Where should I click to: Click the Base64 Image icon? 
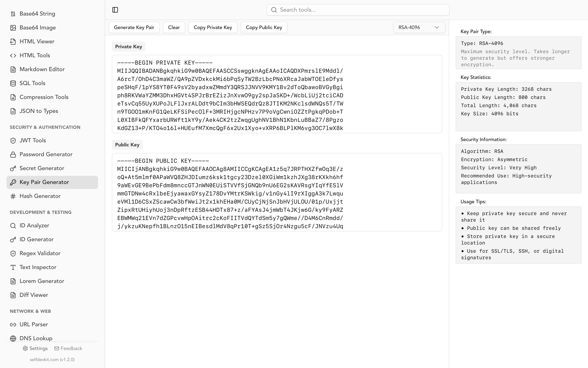point(13,28)
